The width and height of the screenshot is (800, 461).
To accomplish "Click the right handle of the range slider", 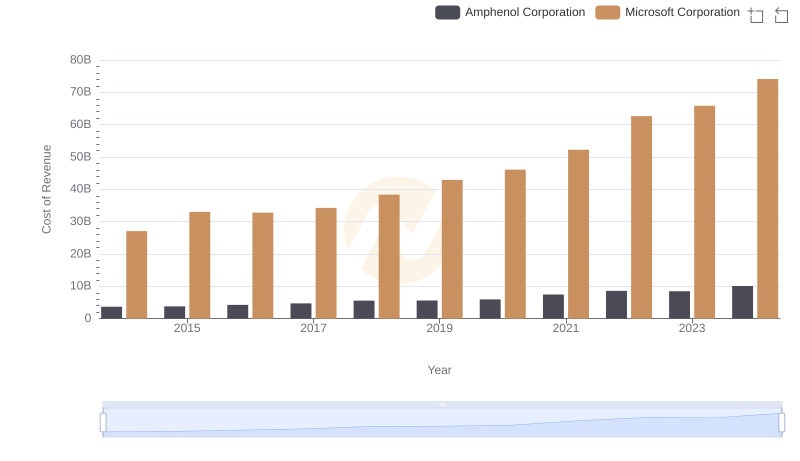I will click(x=782, y=423).
